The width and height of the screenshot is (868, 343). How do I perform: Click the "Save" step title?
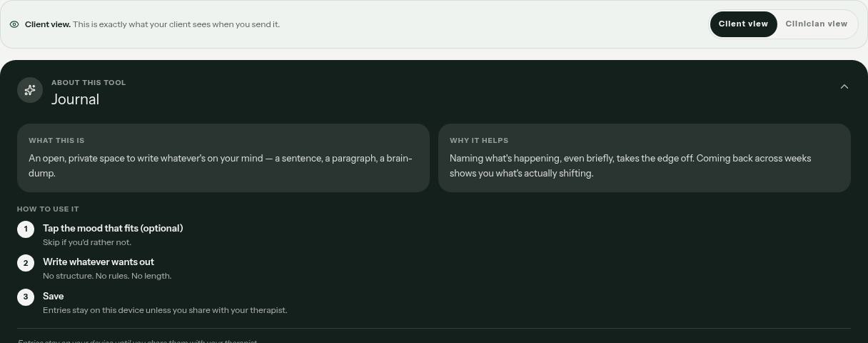54,296
